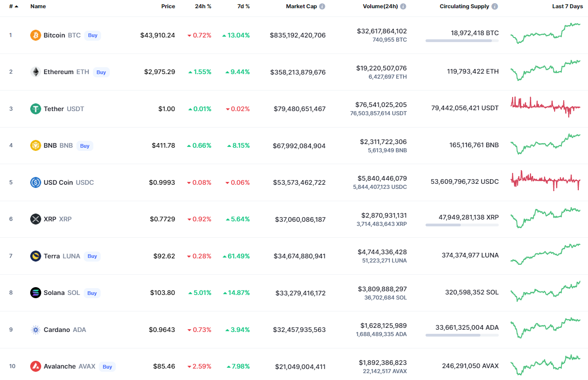This screenshot has width=588, height=380.
Task: Click the USD Coin logo
Action: tap(36, 182)
